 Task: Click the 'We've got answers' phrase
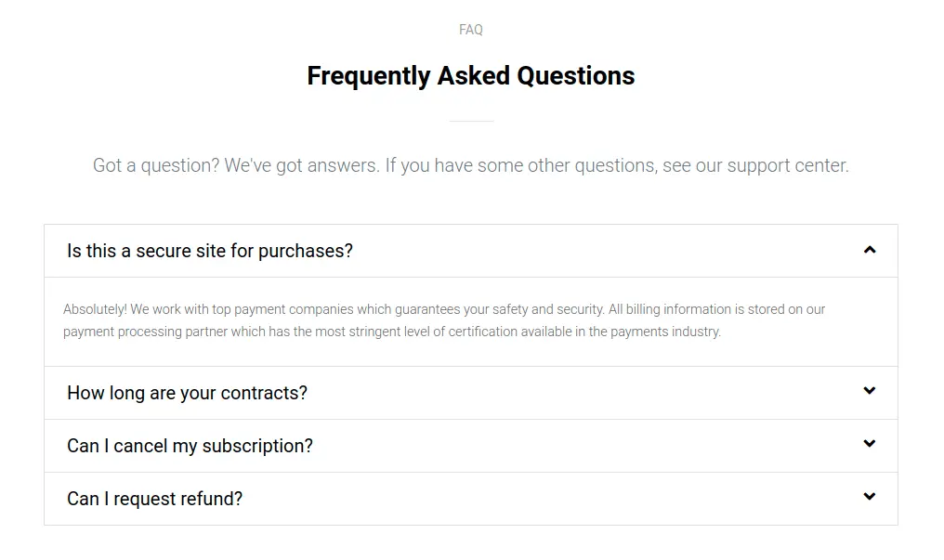tap(301, 166)
